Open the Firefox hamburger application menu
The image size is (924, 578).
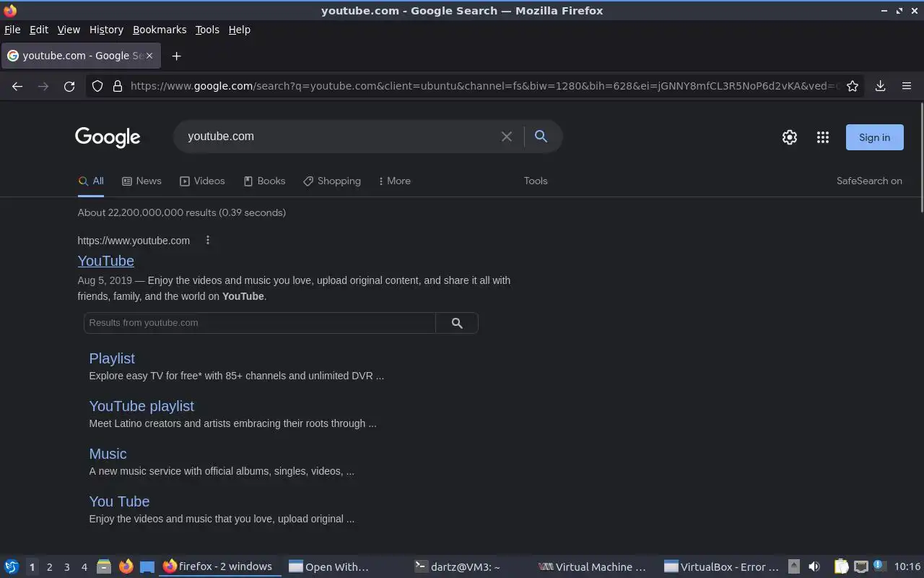(x=907, y=86)
